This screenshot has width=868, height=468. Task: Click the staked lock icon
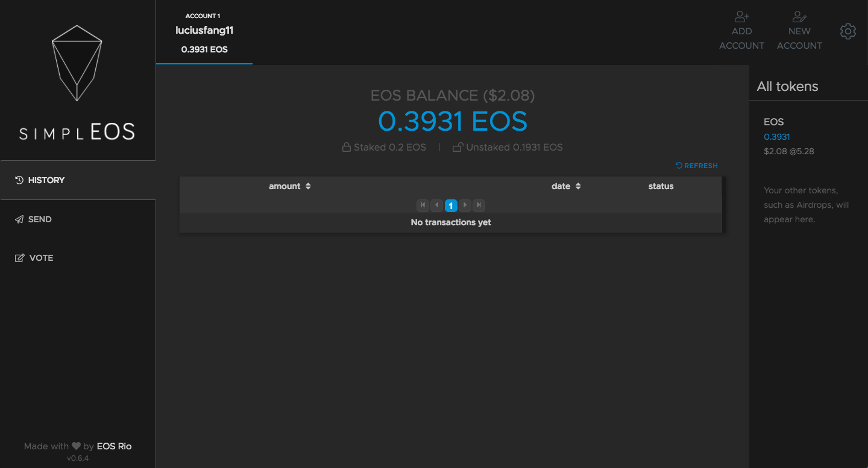pos(347,147)
